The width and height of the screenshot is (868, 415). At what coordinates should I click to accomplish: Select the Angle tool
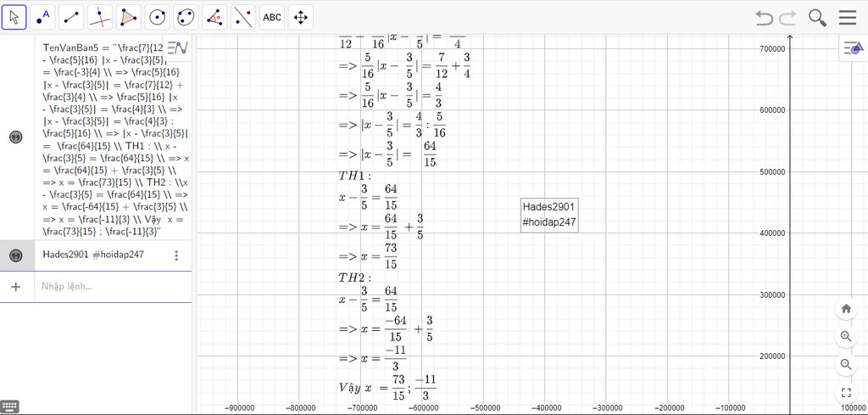click(214, 18)
